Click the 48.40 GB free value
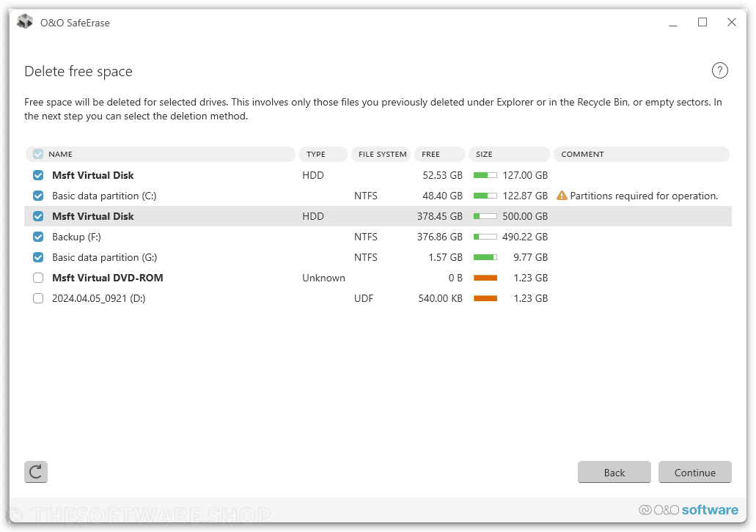756x532 pixels. coord(443,196)
